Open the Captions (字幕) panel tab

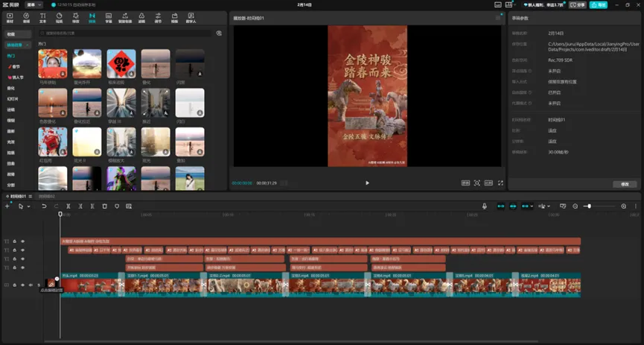click(x=109, y=18)
